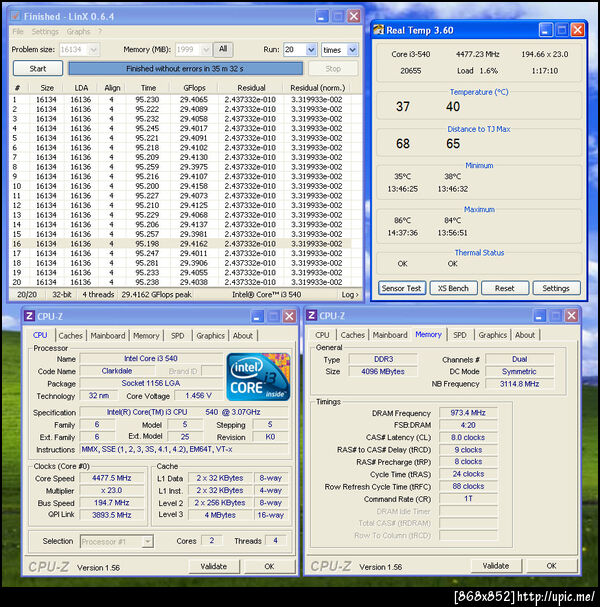The width and height of the screenshot is (600, 607).
Task: Close the right CPU-Z window
Action: pyautogui.click(x=571, y=316)
